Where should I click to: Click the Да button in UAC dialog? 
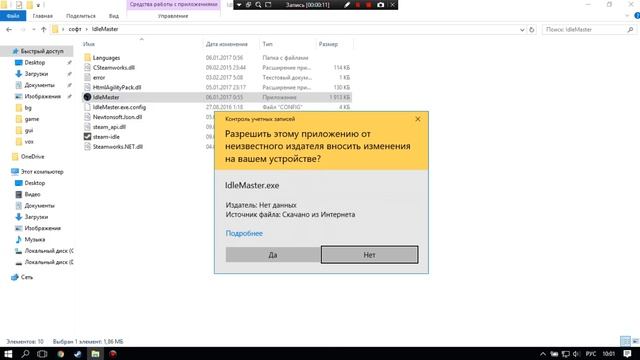[273, 255]
